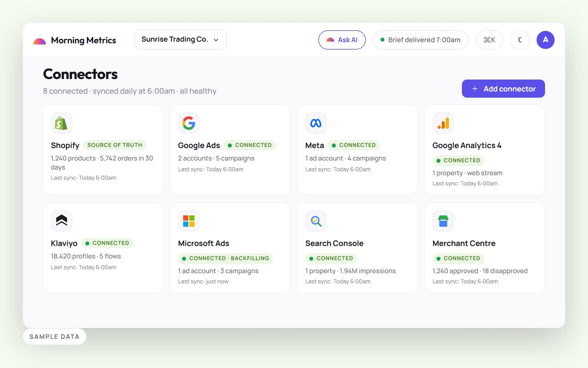Click the Morning Metrics brand name
Screen dimensions: 588x368
click(83, 40)
